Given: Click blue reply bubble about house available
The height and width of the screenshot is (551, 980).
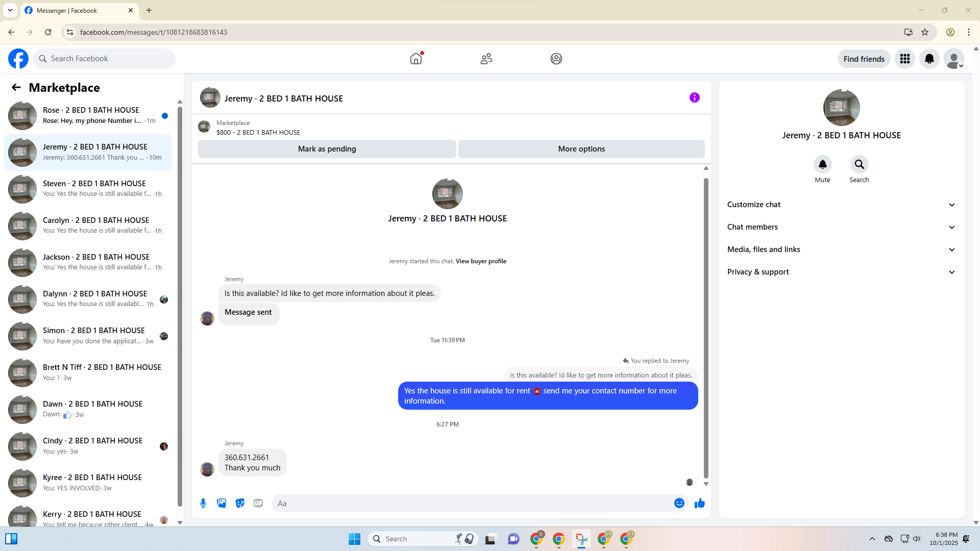Looking at the screenshot, I should [548, 396].
